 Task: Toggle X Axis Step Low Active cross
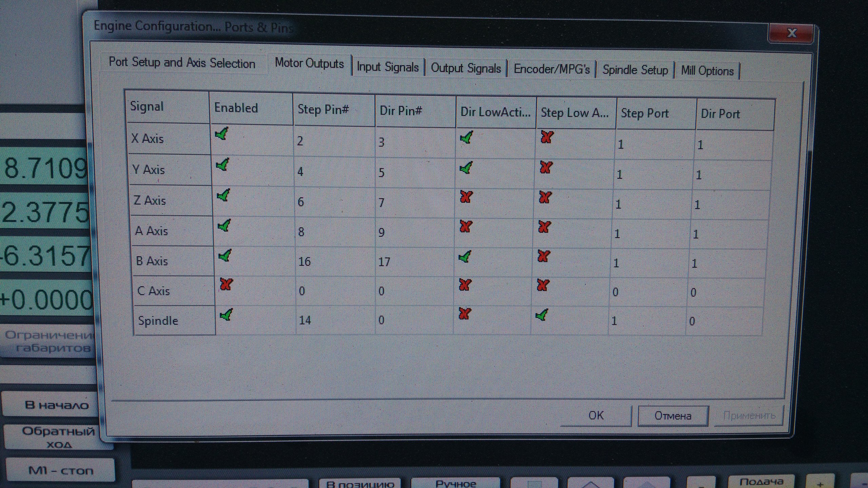point(547,137)
